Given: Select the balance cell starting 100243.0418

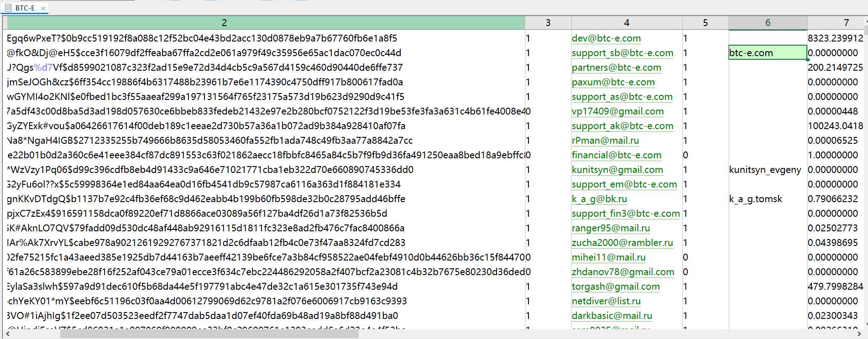Looking at the screenshot, I should coord(836,126).
